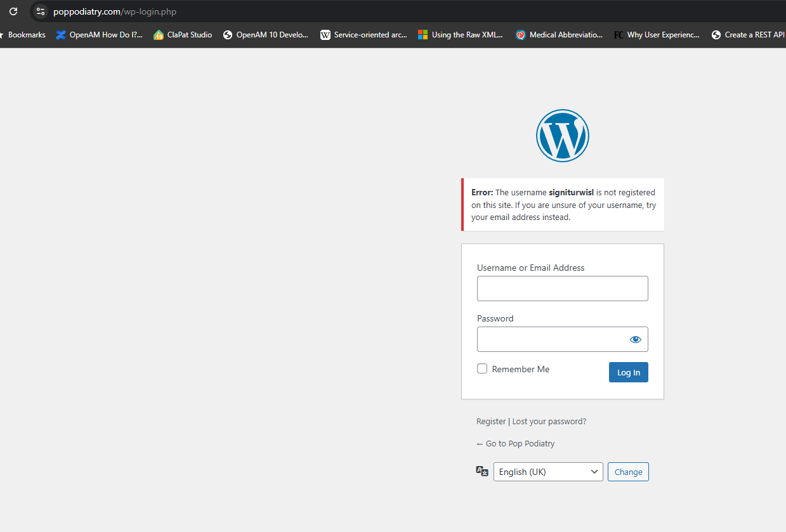Click the language translation icon

click(x=482, y=471)
